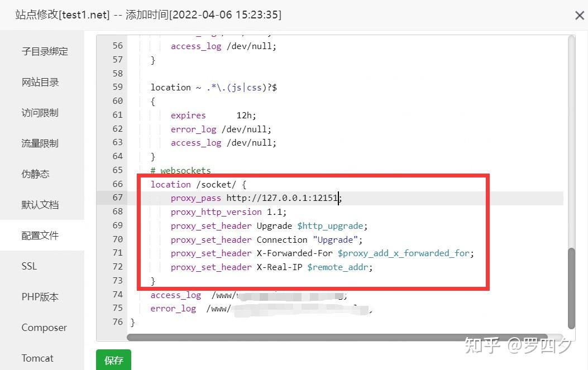588x370 pixels.
Task: Open the SSL settings panel
Action: [28, 266]
